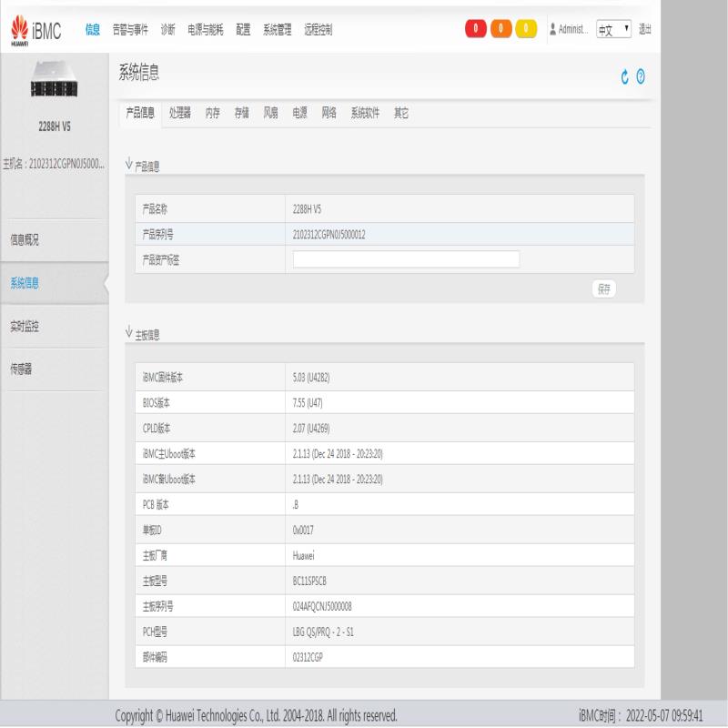Collapse the 产品信息 section arrow
Screen dimensions: 728x728
point(129,164)
